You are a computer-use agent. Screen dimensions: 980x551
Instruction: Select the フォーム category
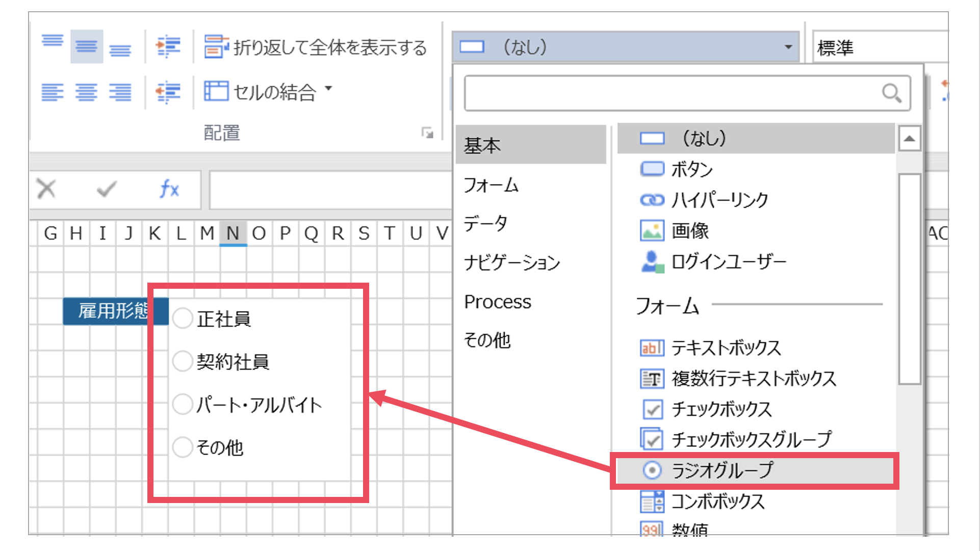coord(491,185)
